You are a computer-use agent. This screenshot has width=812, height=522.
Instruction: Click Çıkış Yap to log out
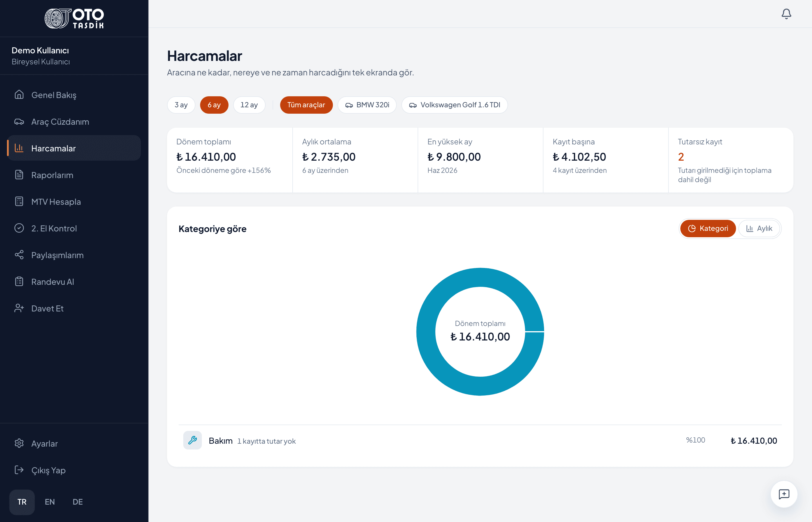click(74, 470)
